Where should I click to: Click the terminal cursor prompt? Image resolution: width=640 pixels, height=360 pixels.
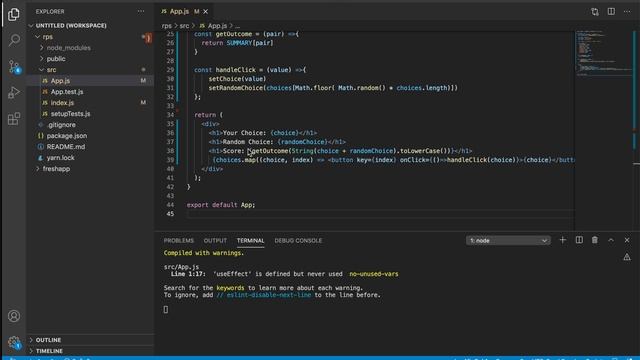166,309
